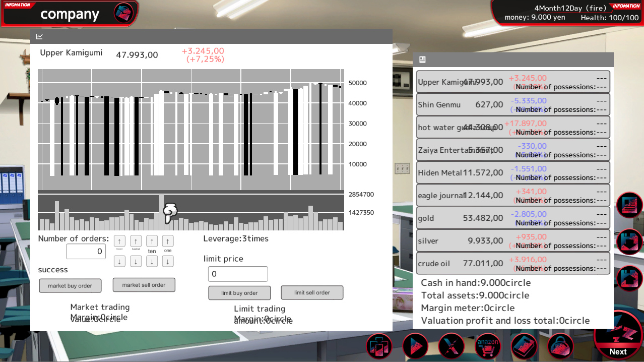This screenshot has height=362, width=644.
Task: Focus the Number of orders input field
Action: 86,251
